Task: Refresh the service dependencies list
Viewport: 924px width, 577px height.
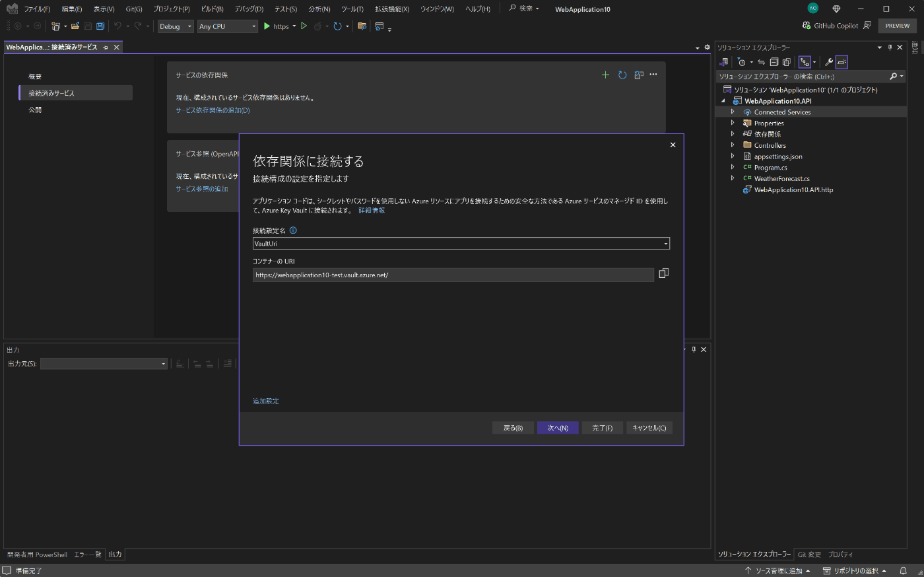Action: tap(622, 75)
